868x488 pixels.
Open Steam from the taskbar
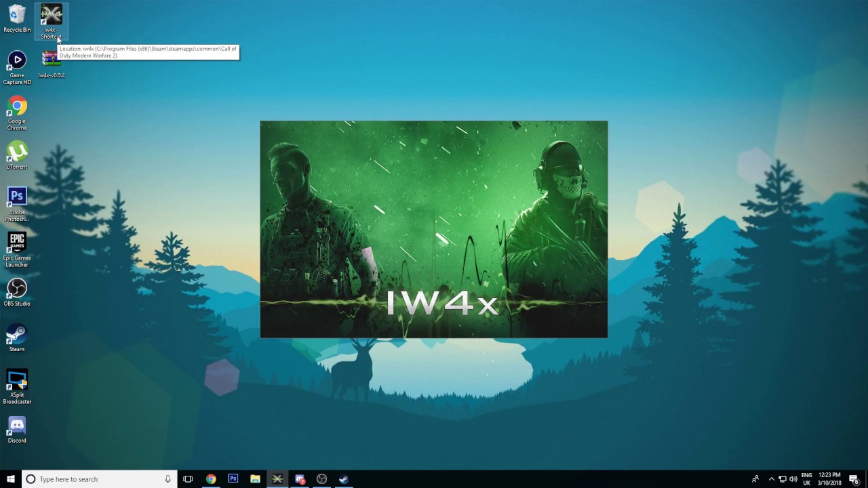click(x=344, y=479)
